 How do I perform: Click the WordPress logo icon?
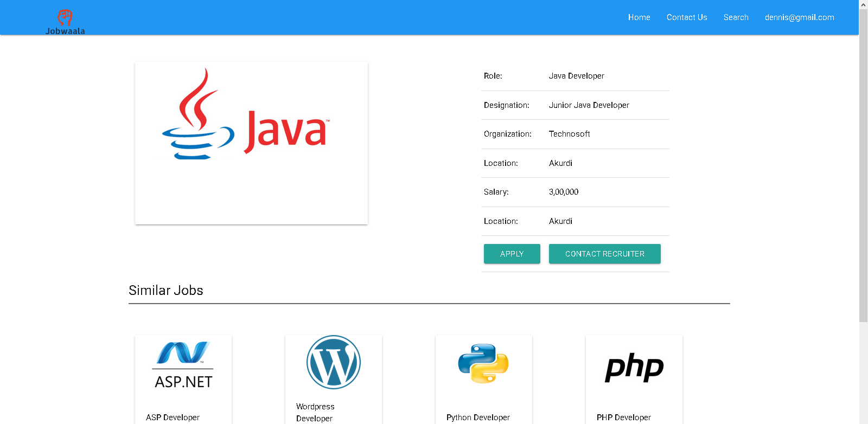click(x=334, y=362)
